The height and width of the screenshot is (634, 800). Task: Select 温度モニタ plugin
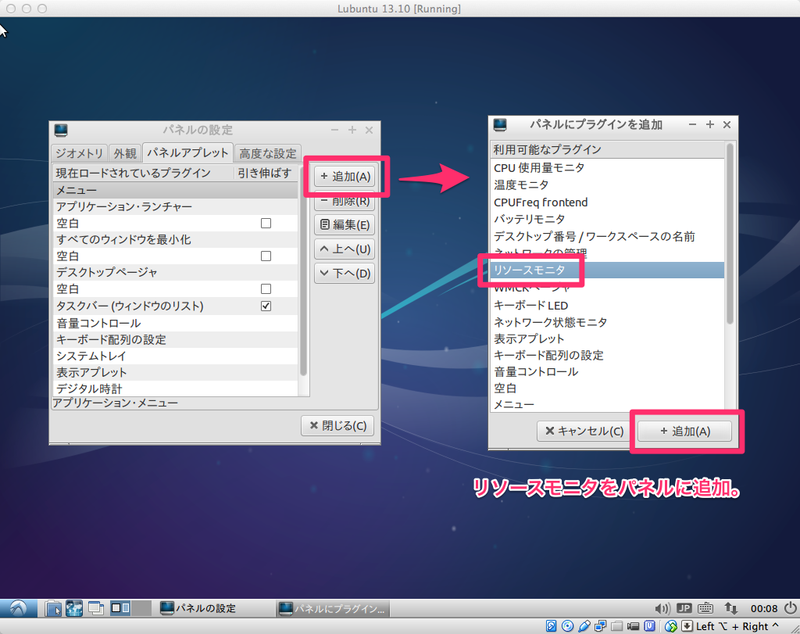coord(607,185)
